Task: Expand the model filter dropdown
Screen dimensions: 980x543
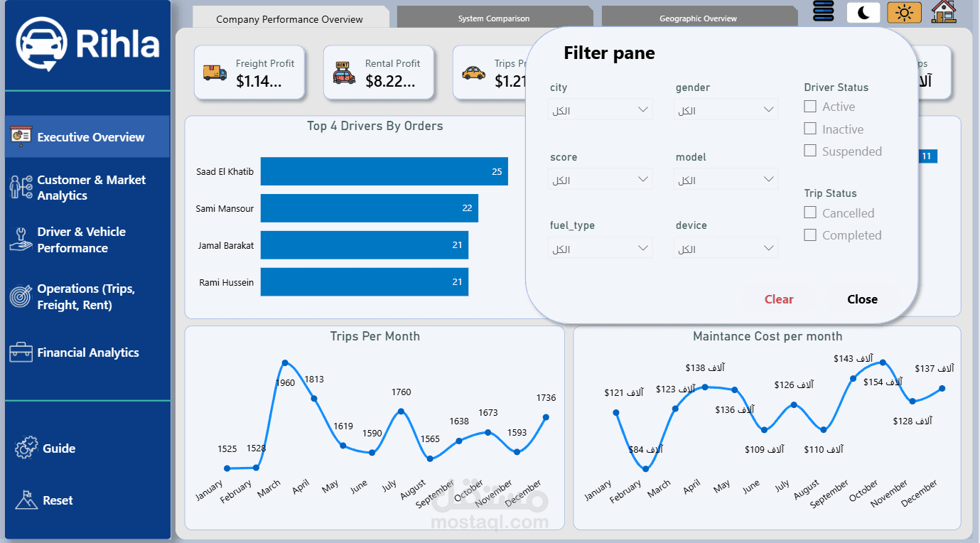Action: coord(726,180)
